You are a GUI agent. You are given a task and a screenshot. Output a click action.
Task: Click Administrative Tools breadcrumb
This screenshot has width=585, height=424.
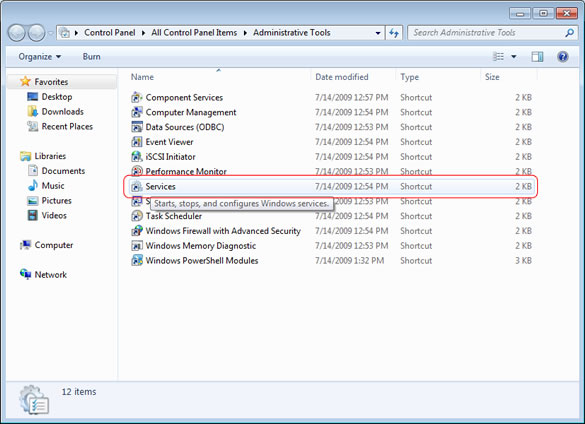coord(292,33)
